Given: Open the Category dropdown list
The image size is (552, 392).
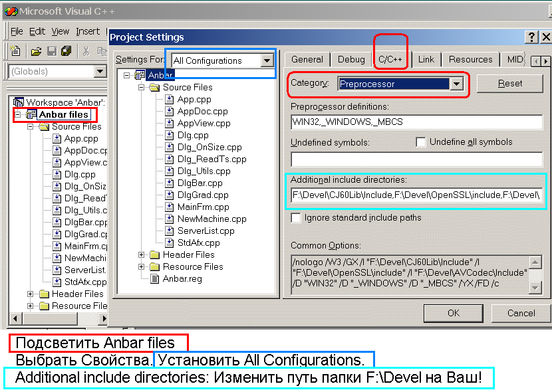Looking at the screenshot, I should tap(457, 84).
